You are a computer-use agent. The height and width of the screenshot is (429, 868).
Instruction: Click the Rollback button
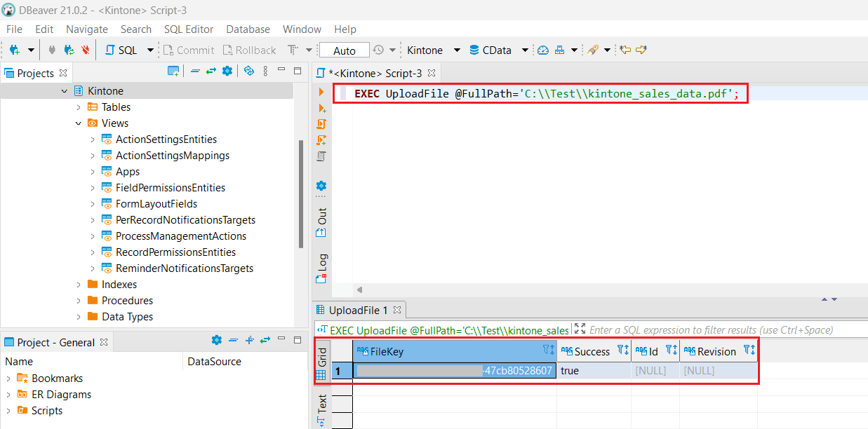tap(249, 50)
